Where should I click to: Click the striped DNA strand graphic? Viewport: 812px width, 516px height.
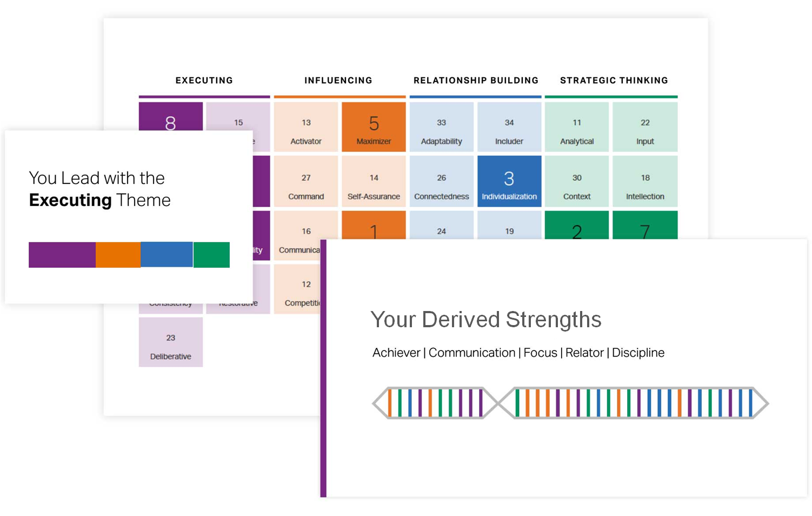pos(570,403)
